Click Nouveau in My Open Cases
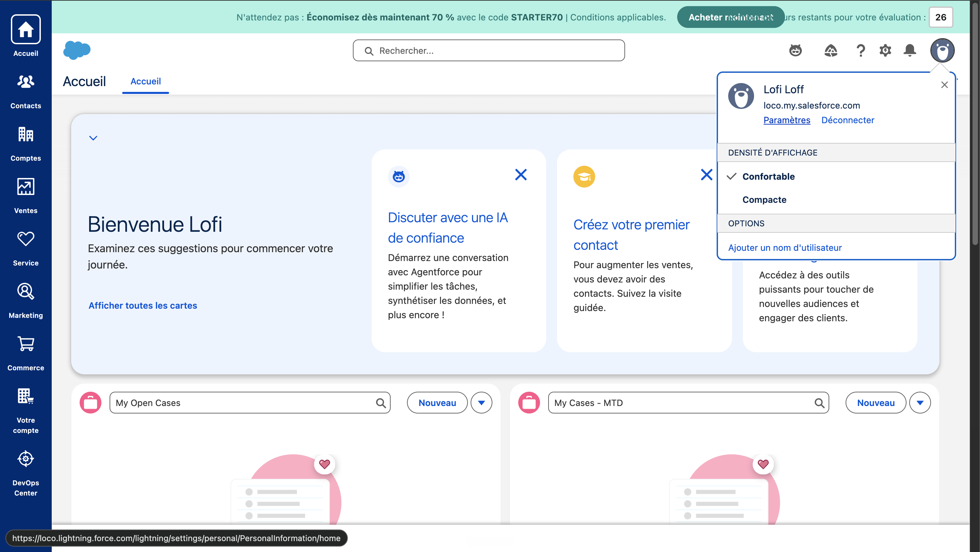The width and height of the screenshot is (980, 552). 437,403
